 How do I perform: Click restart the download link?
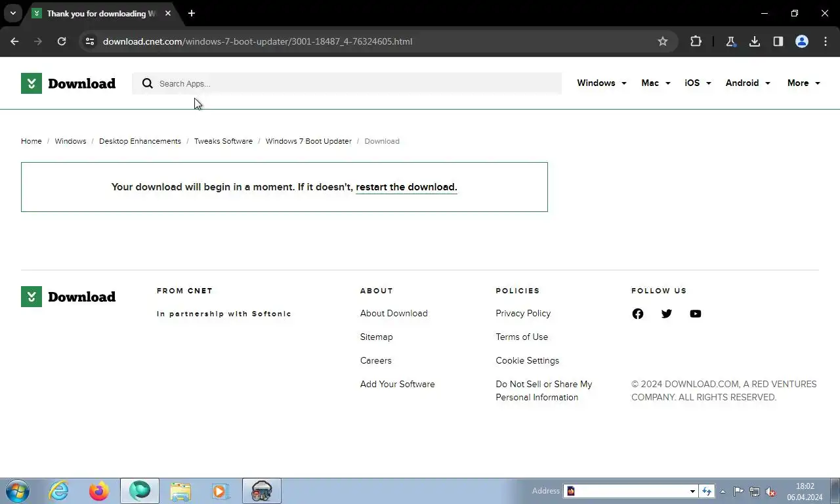click(x=406, y=187)
